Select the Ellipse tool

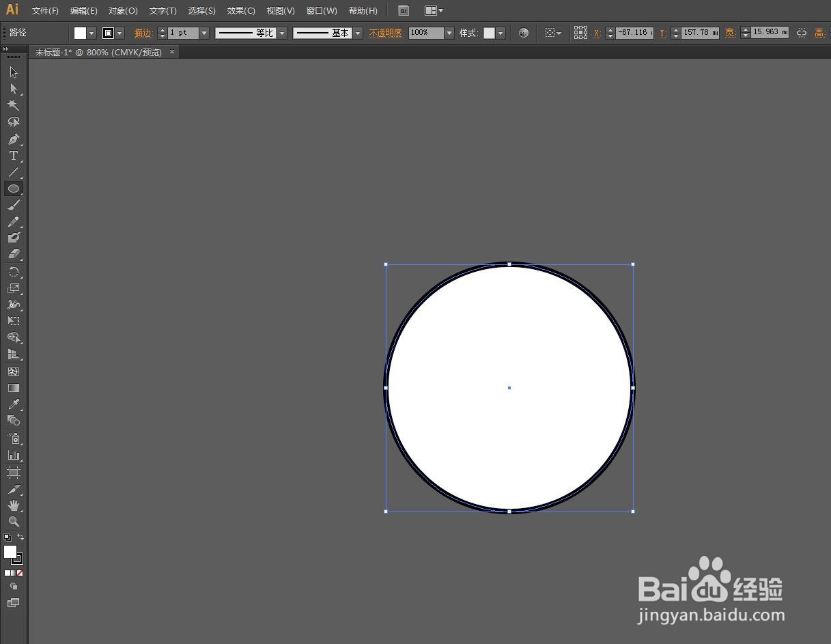click(14, 188)
